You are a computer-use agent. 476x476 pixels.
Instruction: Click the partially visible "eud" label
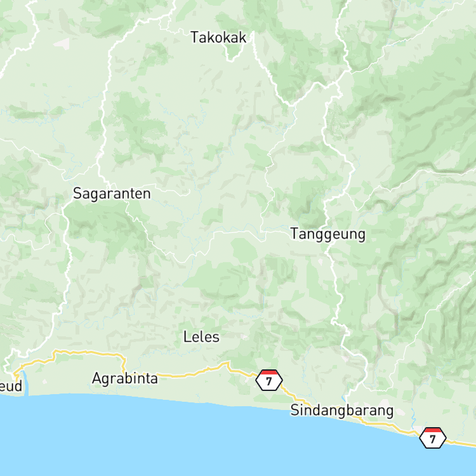click(x=11, y=386)
